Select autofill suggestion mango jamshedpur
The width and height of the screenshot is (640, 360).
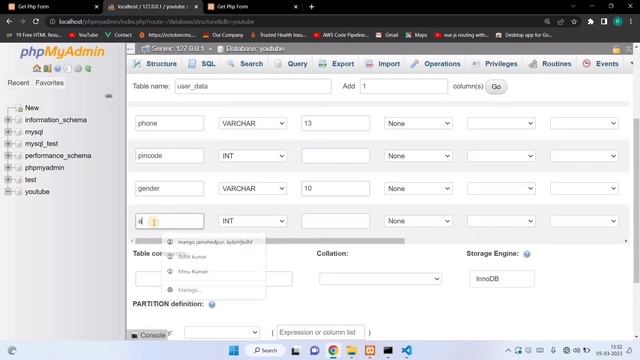214,242
